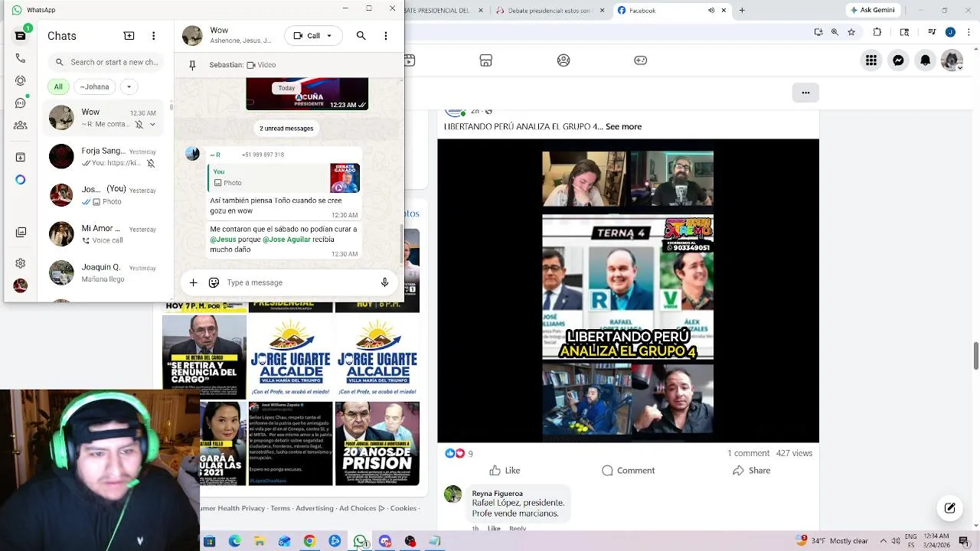Open the Meta AI ring icon in WhatsApp
The width and height of the screenshot is (980, 551).
[21, 180]
